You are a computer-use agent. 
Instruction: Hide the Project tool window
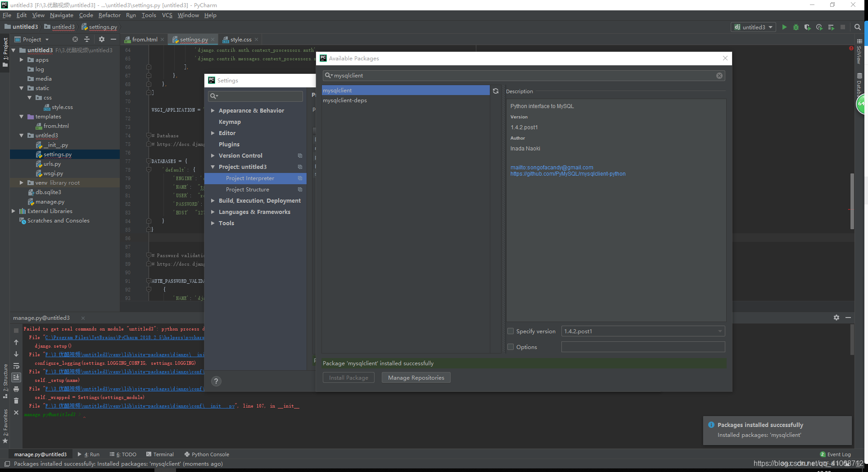pos(113,40)
